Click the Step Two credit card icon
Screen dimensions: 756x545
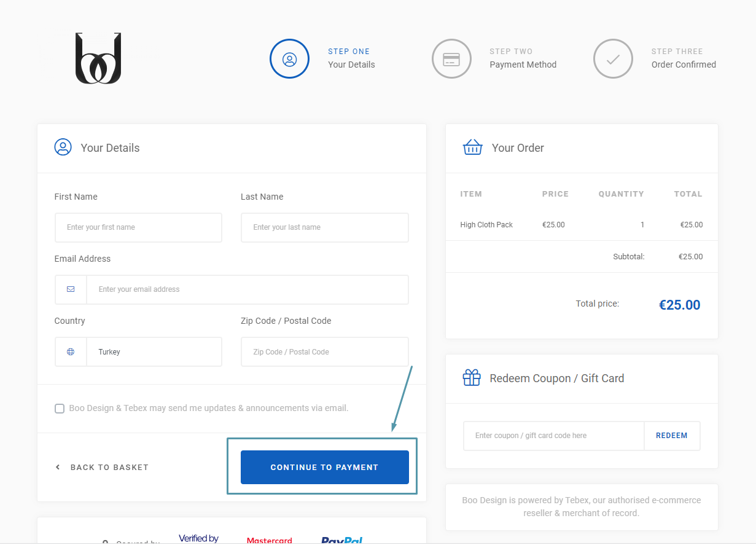[x=451, y=59]
